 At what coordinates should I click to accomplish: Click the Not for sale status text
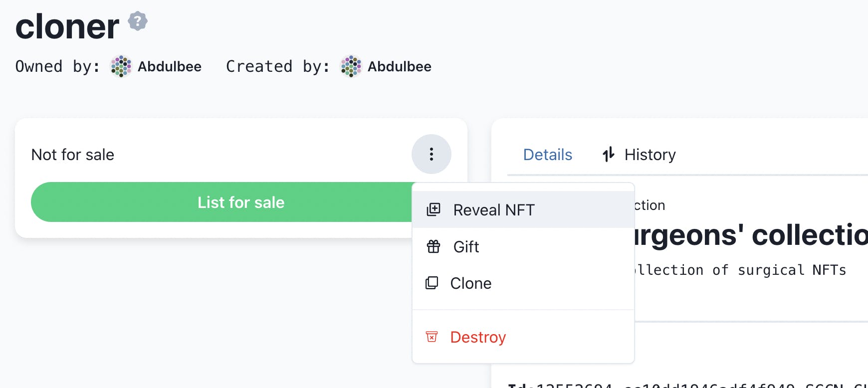73,155
